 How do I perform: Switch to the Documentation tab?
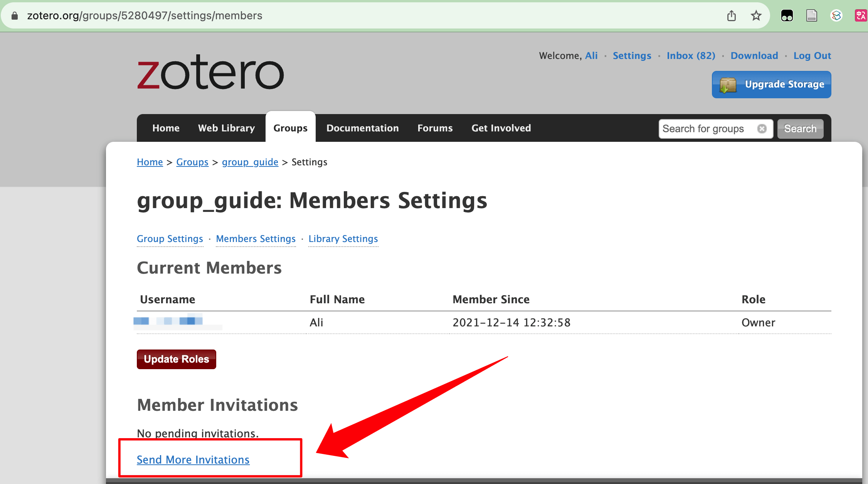pos(362,128)
